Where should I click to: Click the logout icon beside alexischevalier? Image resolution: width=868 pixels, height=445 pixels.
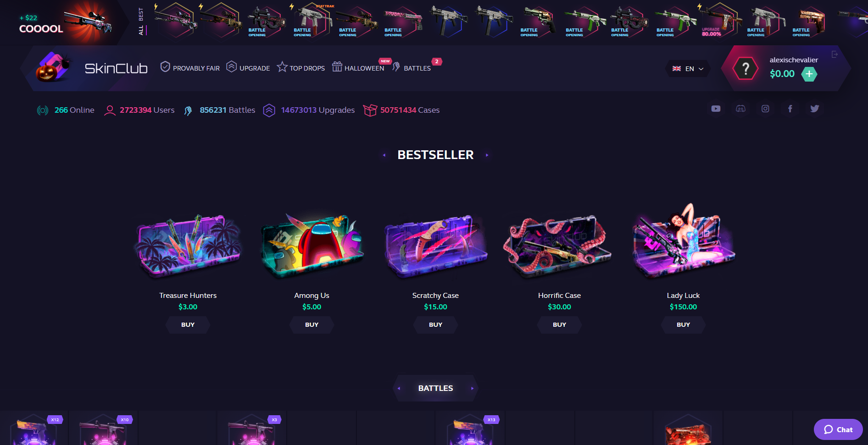tap(835, 55)
